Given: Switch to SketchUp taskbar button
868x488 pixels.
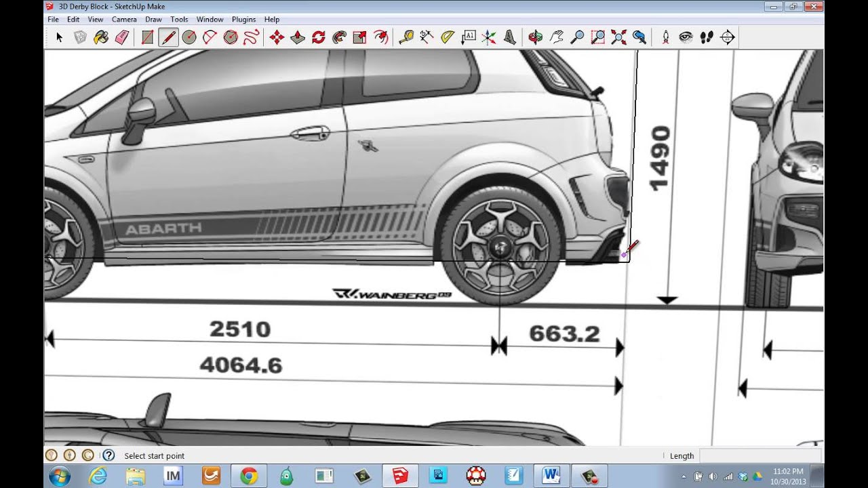Looking at the screenshot, I should [x=400, y=476].
